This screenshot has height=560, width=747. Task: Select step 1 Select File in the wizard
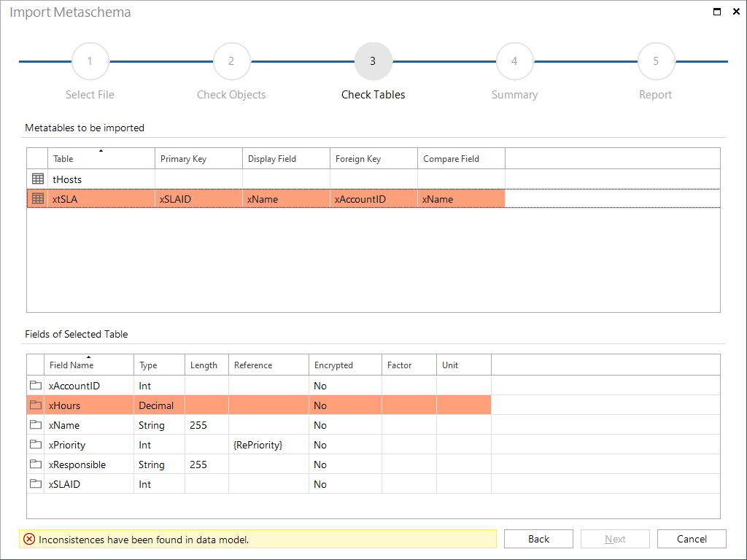pyautogui.click(x=90, y=61)
